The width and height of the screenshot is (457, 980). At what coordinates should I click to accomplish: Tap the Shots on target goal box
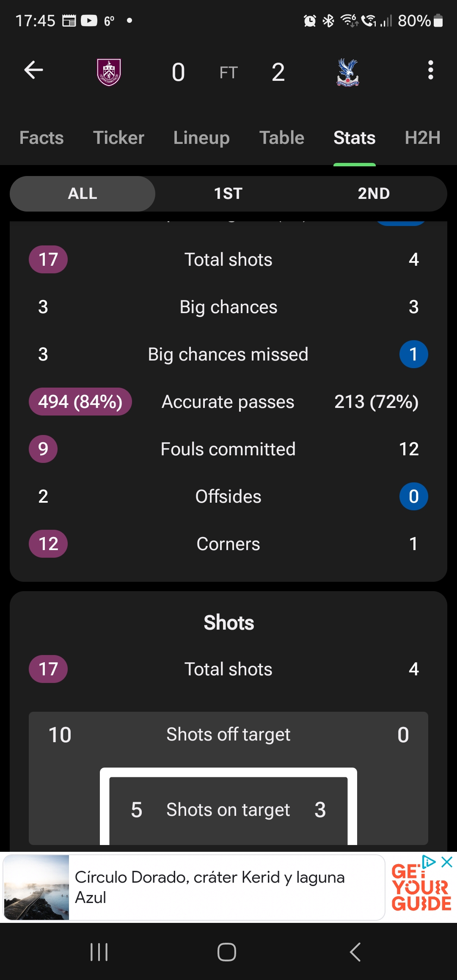tap(228, 810)
